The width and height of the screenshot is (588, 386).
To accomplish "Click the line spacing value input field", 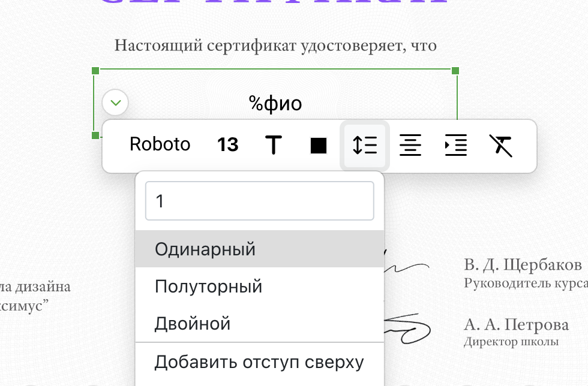I will point(259,201).
